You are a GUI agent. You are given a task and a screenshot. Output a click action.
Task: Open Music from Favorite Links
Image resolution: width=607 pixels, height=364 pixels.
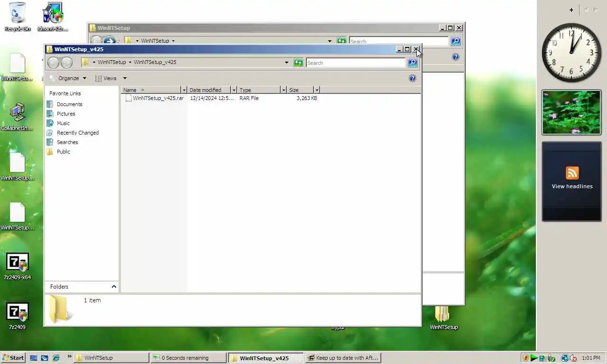click(x=63, y=123)
